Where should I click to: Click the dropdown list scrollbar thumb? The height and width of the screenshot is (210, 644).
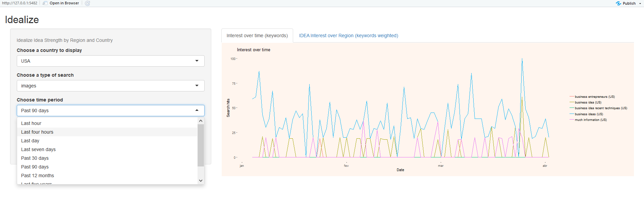[x=201, y=145]
